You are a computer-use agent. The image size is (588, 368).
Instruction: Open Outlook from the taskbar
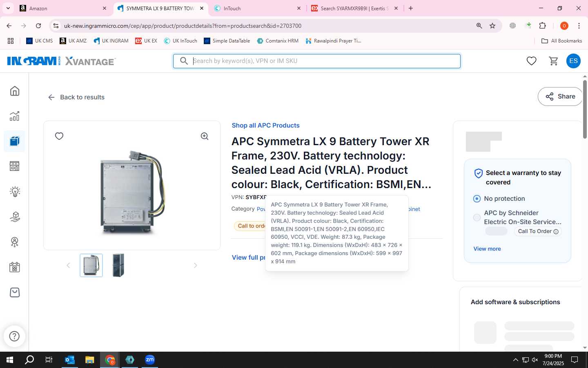pos(70,360)
